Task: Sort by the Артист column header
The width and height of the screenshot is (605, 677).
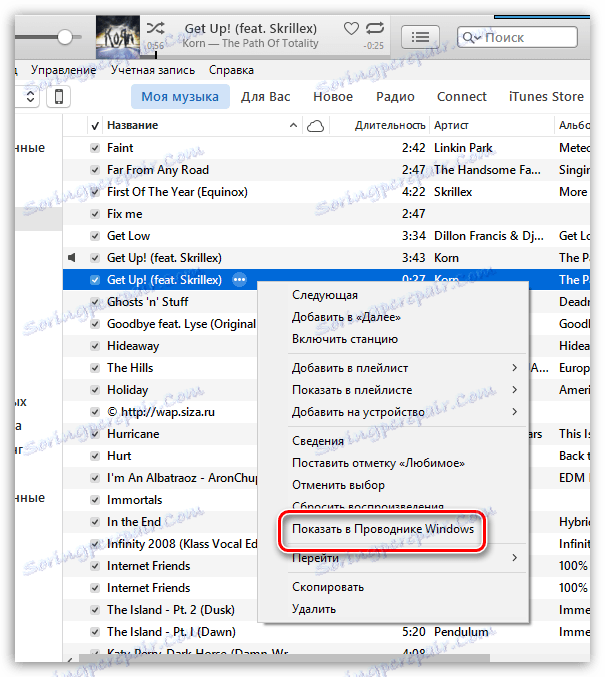Action: [492, 126]
